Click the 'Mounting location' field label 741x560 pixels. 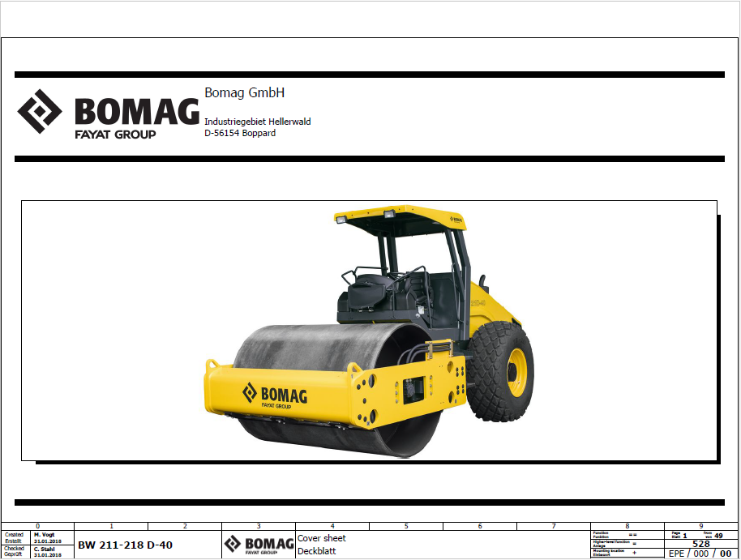coord(609,553)
